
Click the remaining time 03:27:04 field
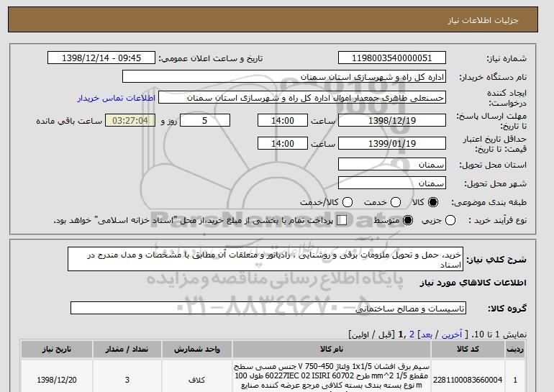130,120
